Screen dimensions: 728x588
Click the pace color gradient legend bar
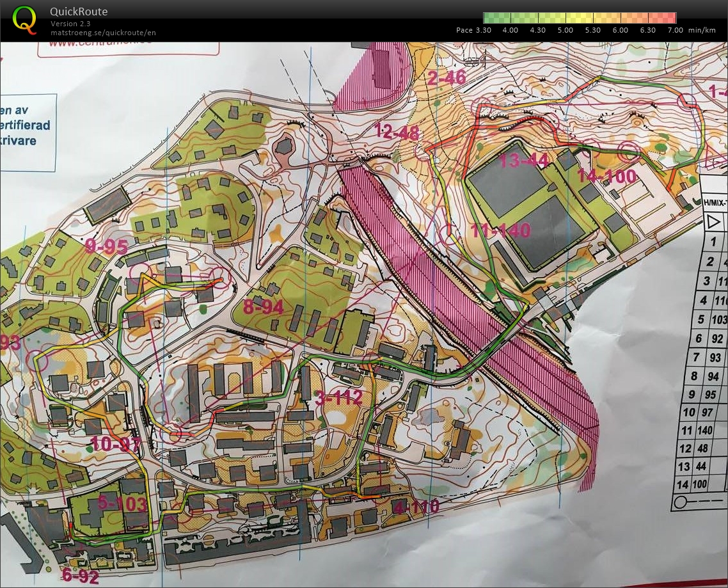[580, 18]
